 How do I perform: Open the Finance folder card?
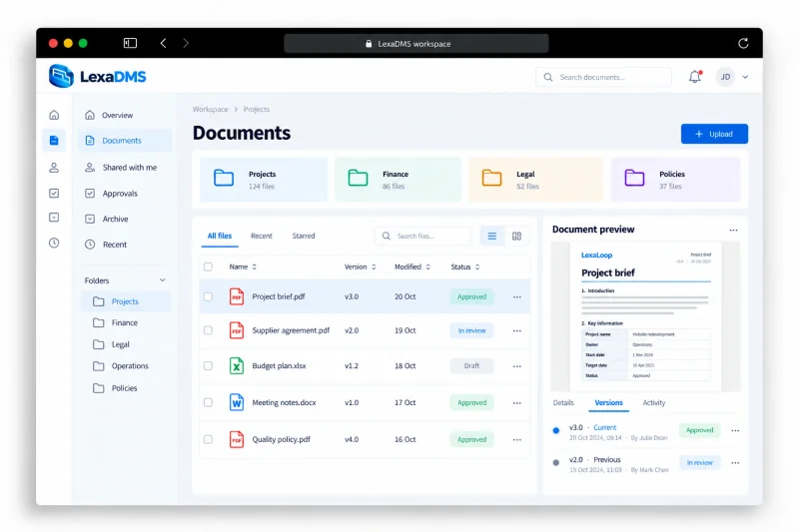pyautogui.click(x=398, y=180)
